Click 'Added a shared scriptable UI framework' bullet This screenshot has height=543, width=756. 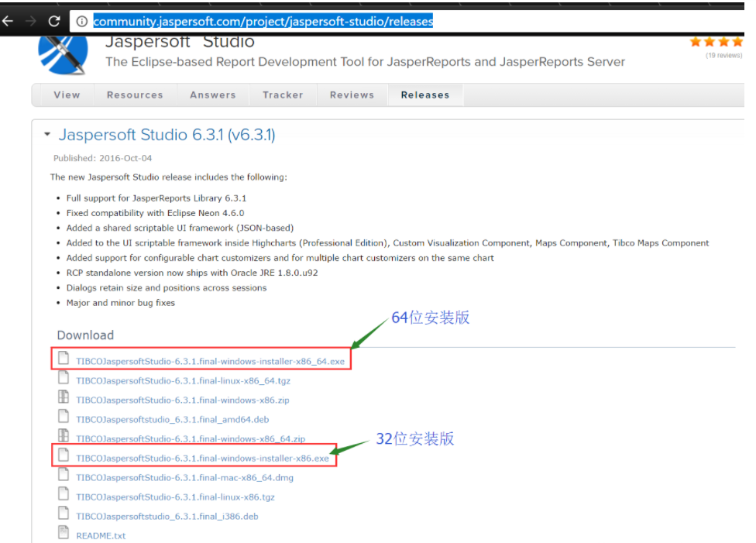tap(180, 228)
